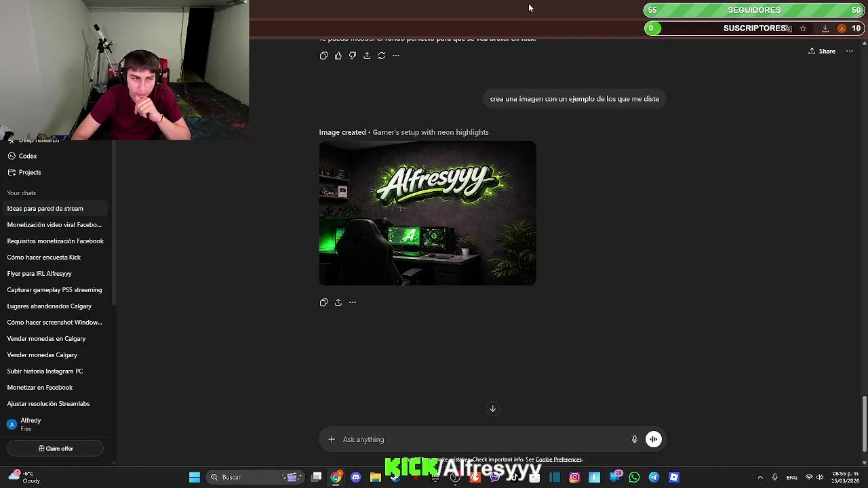Image resolution: width=868 pixels, height=488 pixels.
Task: Collapse the Your chats section header
Action: pos(22,193)
